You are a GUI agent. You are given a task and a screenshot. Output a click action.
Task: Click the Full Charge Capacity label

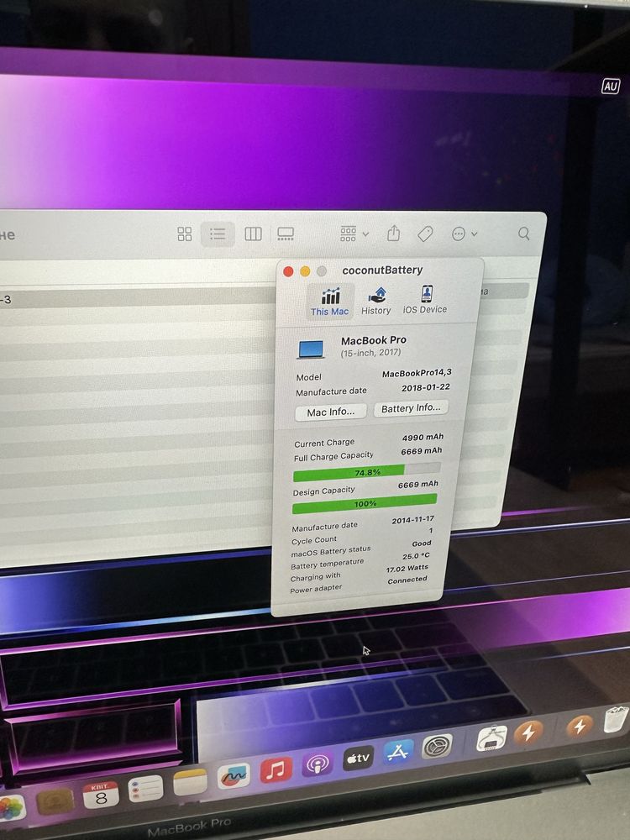333,456
